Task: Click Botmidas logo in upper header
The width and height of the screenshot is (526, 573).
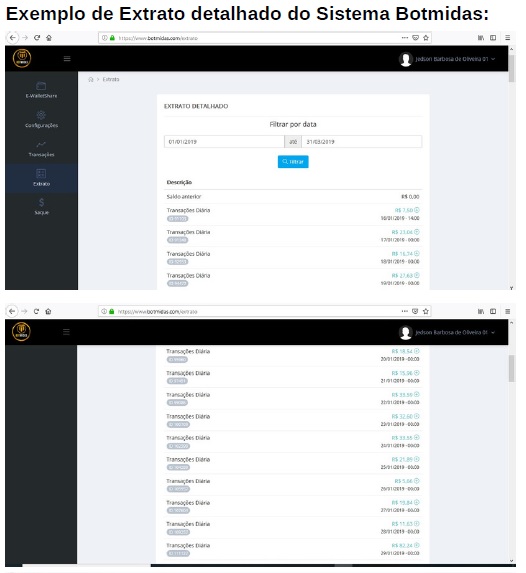Action: [22, 58]
